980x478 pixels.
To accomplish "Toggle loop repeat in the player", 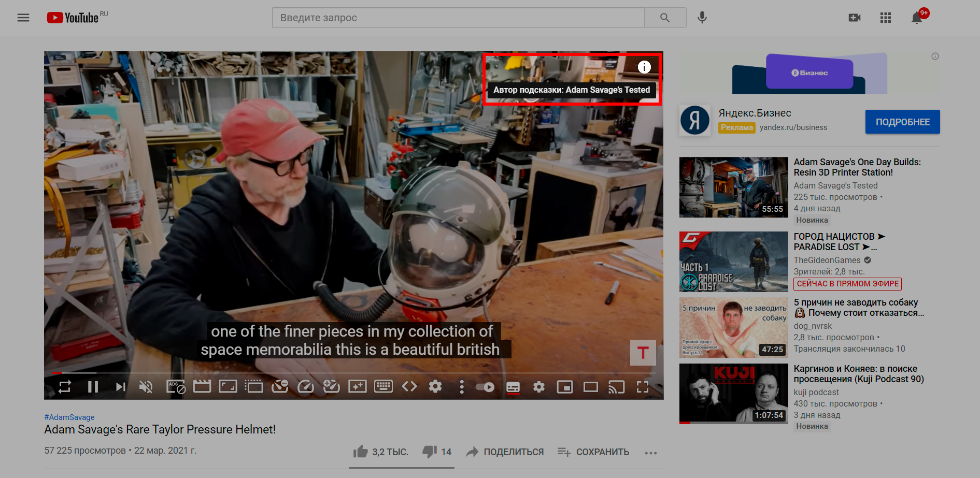I will coord(65,387).
